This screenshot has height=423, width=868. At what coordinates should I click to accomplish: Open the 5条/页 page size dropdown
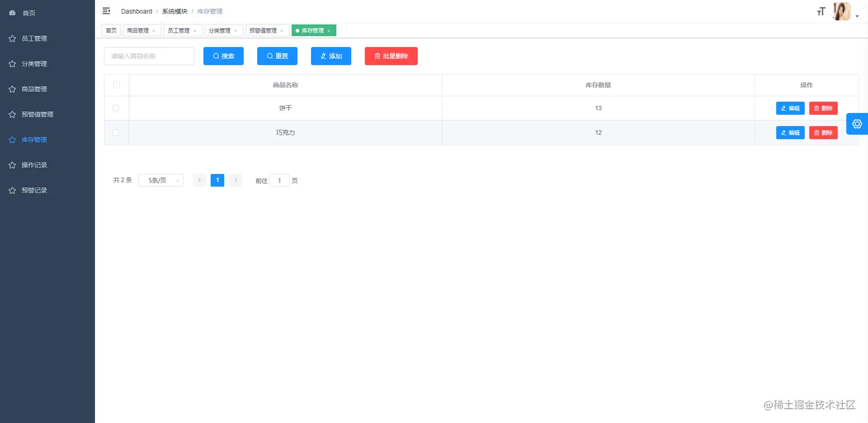point(161,180)
